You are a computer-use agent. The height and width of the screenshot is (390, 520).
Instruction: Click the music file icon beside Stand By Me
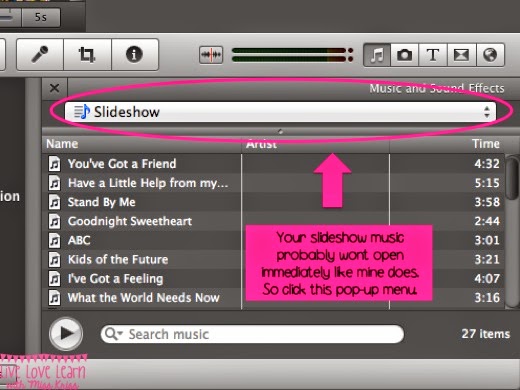pos(55,202)
